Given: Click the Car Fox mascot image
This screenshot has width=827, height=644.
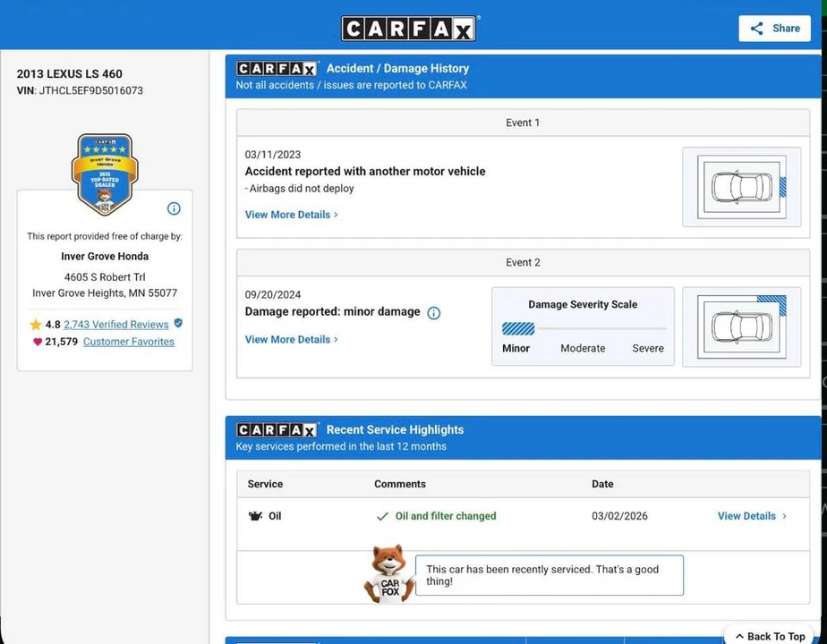Looking at the screenshot, I should (x=389, y=574).
